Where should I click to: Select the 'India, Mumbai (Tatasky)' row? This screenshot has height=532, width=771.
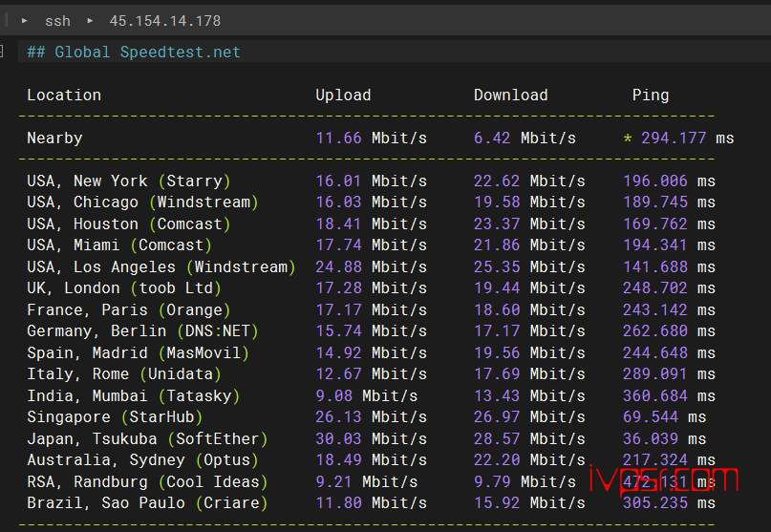[x=372, y=395]
